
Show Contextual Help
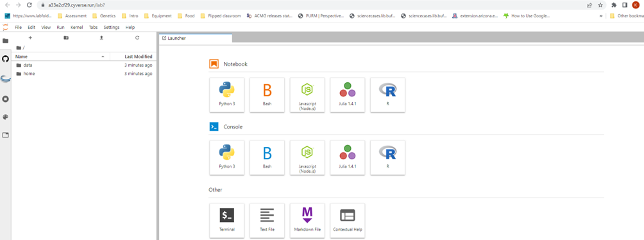[x=348, y=220]
